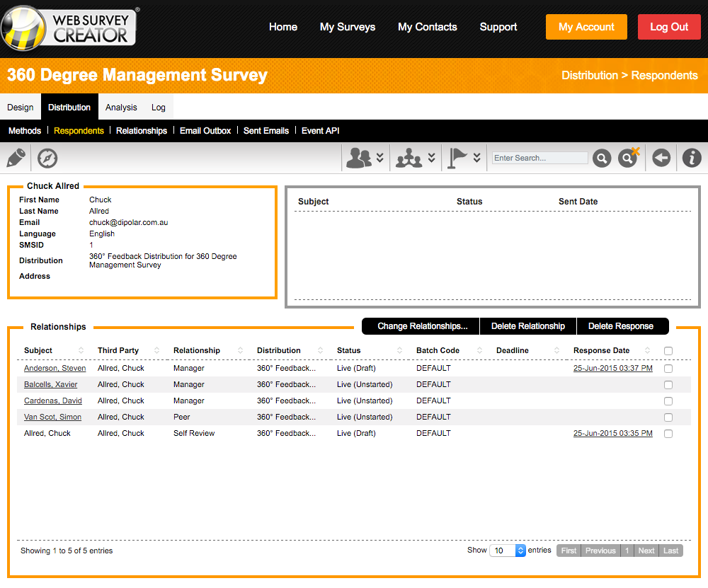
Task: Click the compass icon in toolbar
Action: click(47, 158)
